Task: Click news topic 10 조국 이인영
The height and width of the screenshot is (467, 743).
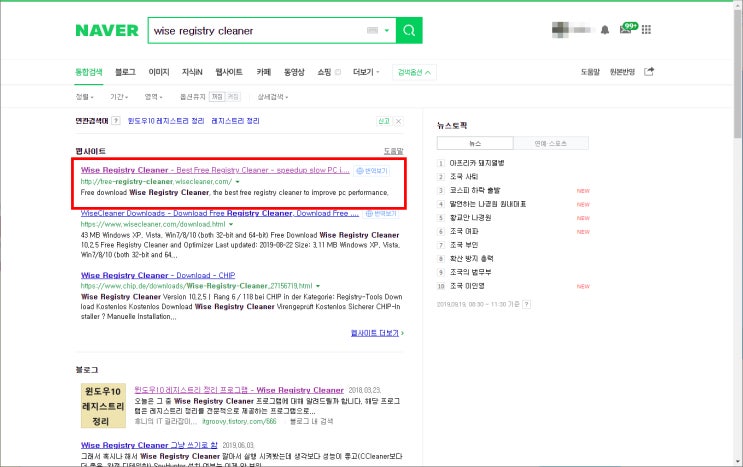Action: 467,286
